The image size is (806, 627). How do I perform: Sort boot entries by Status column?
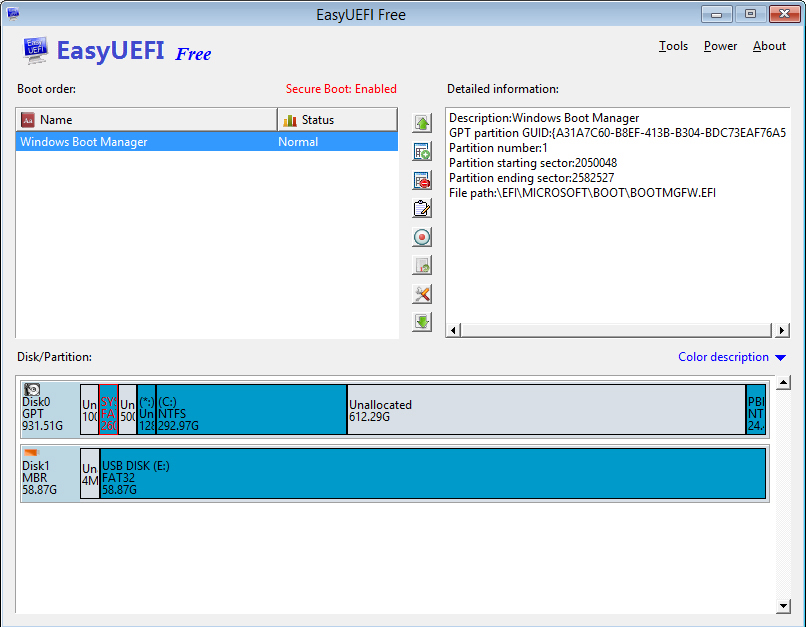(337, 120)
